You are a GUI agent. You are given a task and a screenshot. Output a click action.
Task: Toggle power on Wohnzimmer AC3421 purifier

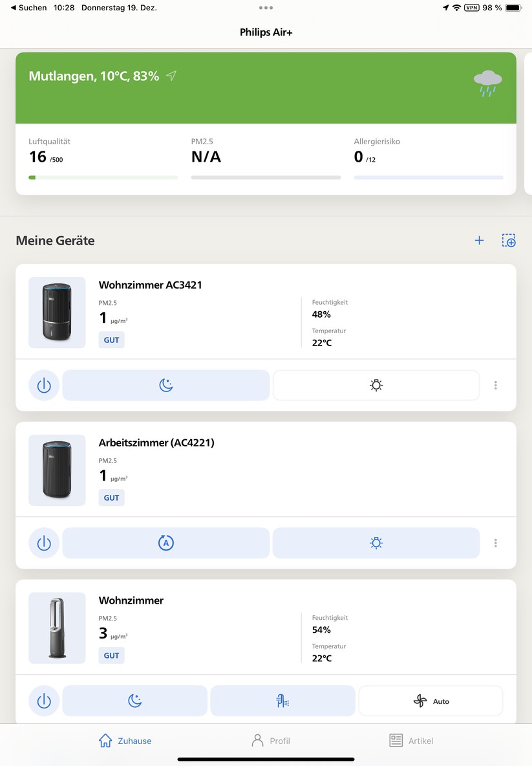(43, 385)
